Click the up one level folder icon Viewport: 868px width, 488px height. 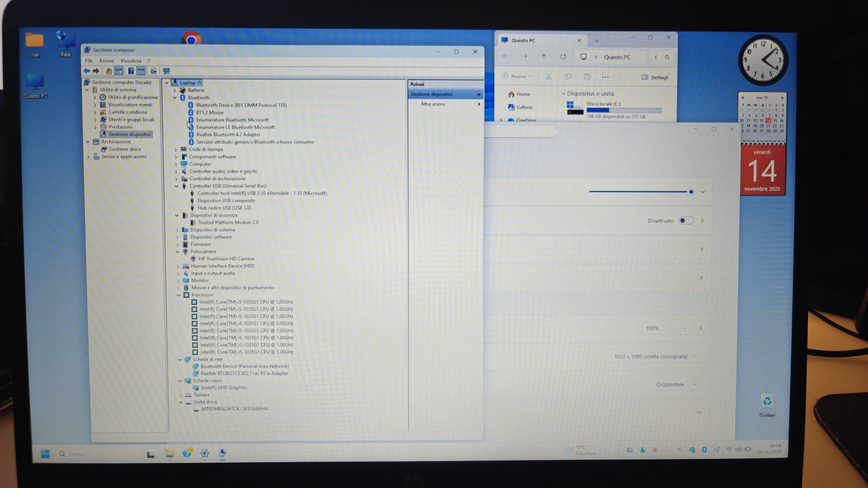(108, 71)
